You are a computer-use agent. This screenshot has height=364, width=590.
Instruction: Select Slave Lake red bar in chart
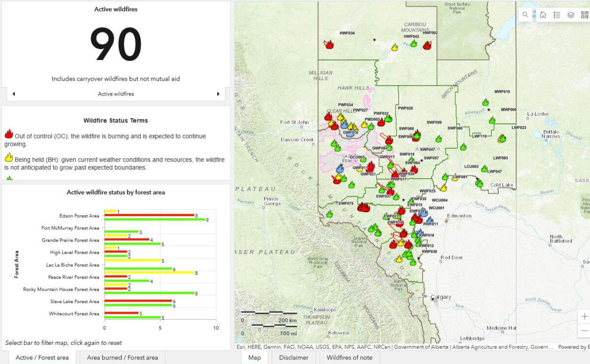point(138,301)
